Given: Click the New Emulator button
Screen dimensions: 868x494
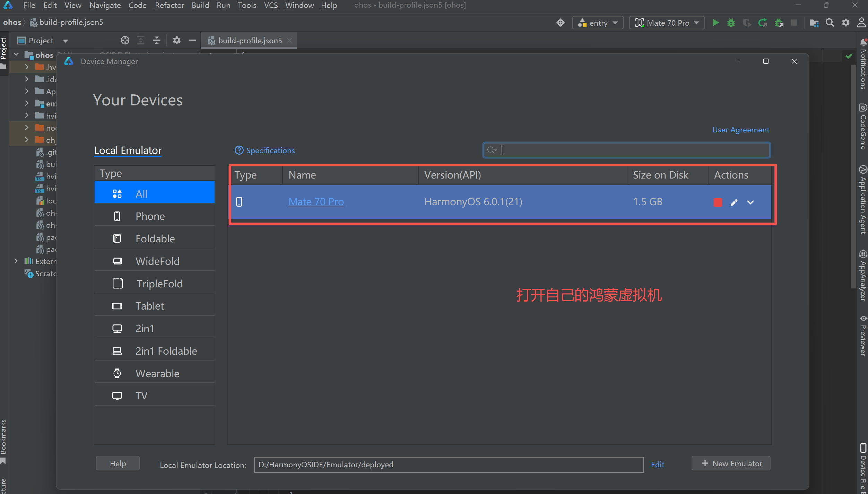Looking at the screenshot, I should pos(731,463).
